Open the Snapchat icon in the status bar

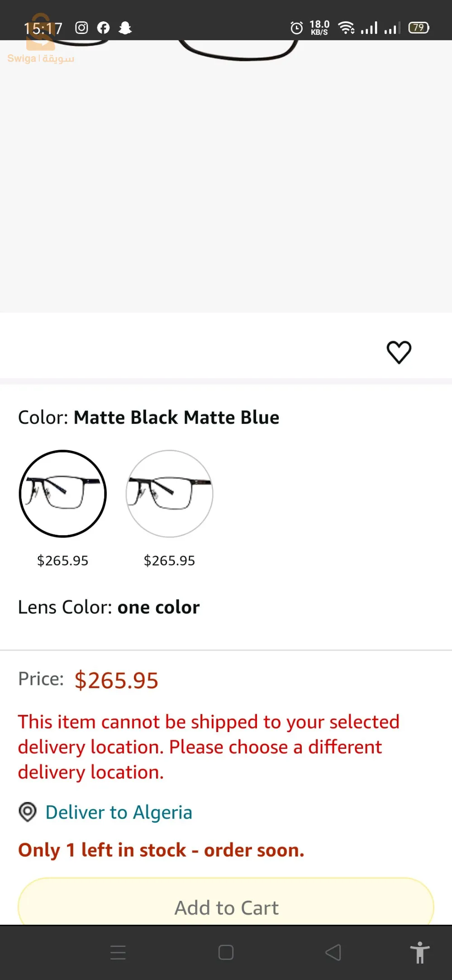(126, 28)
